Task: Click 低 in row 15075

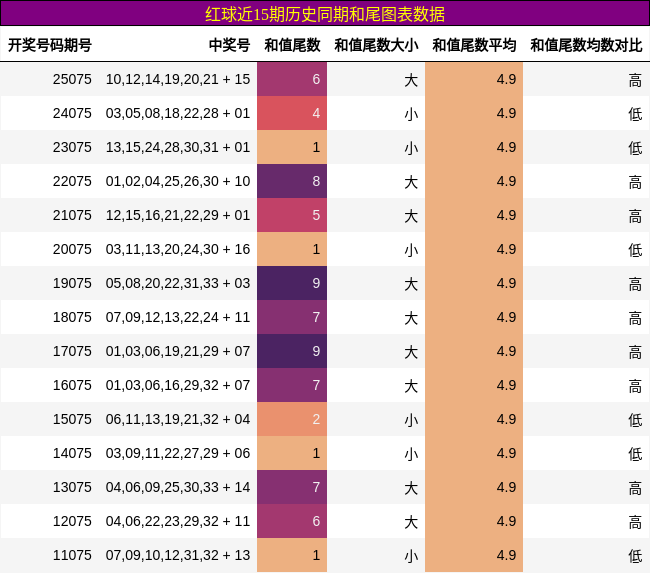Action: [x=635, y=420]
